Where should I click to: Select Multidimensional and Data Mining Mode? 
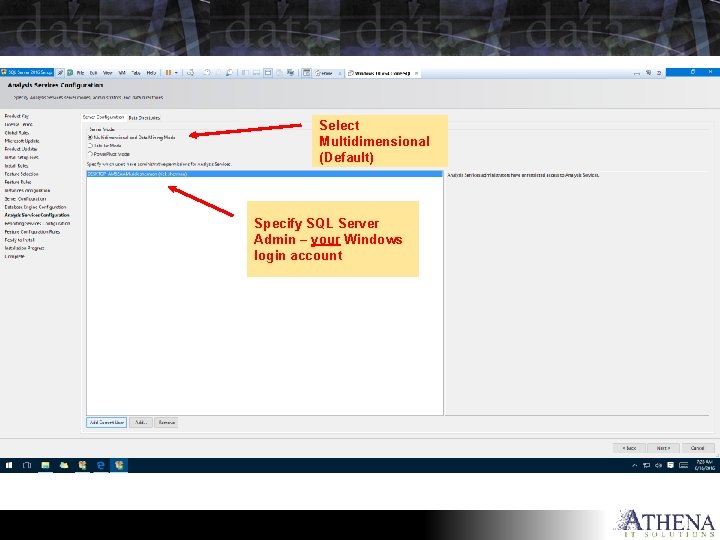click(132, 137)
